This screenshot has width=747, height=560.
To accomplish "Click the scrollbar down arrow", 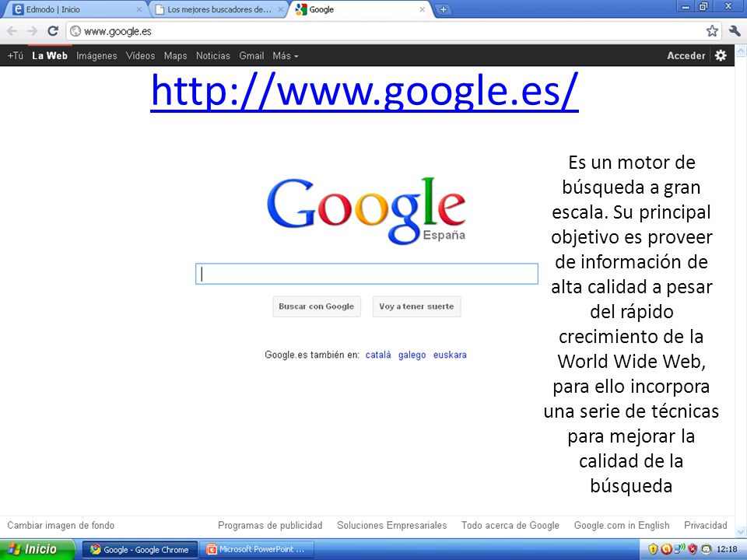I will click(741, 532).
